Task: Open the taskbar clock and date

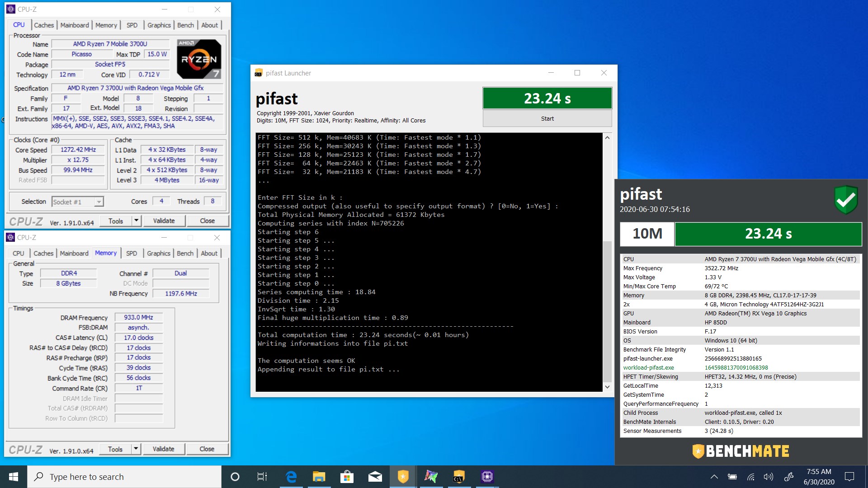Action: click(x=819, y=477)
